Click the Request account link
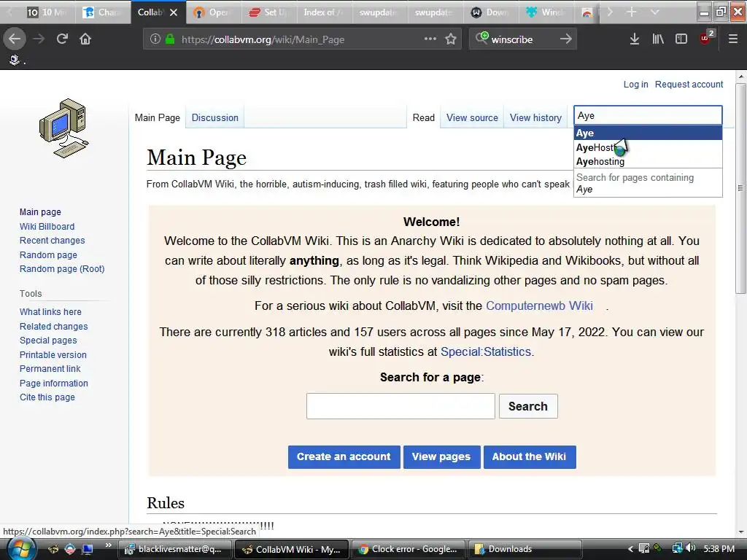The width and height of the screenshot is (747, 560). click(689, 85)
